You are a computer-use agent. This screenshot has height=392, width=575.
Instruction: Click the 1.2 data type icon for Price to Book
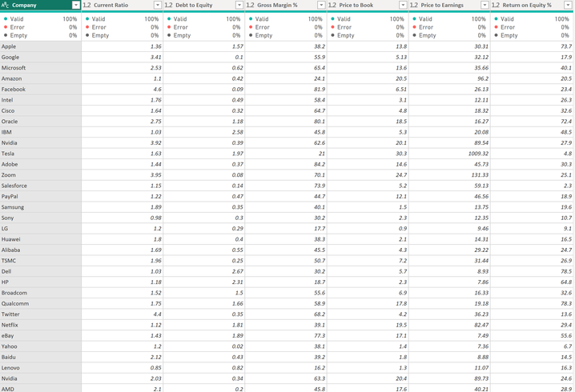pyautogui.click(x=332, y=5)
